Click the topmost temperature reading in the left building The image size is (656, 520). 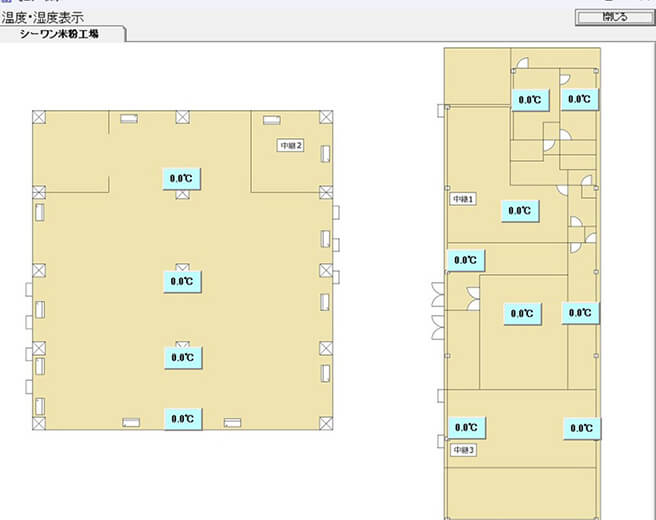(182, 178)
